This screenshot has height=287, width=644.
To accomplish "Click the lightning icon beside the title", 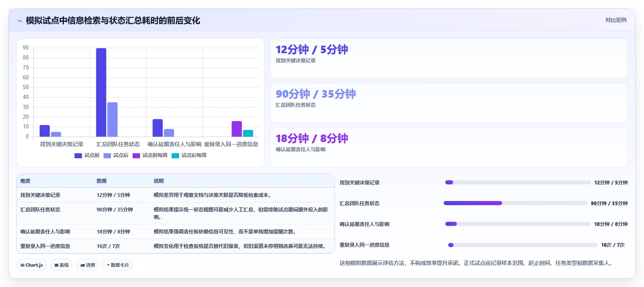I will click(x=20, y=20).
